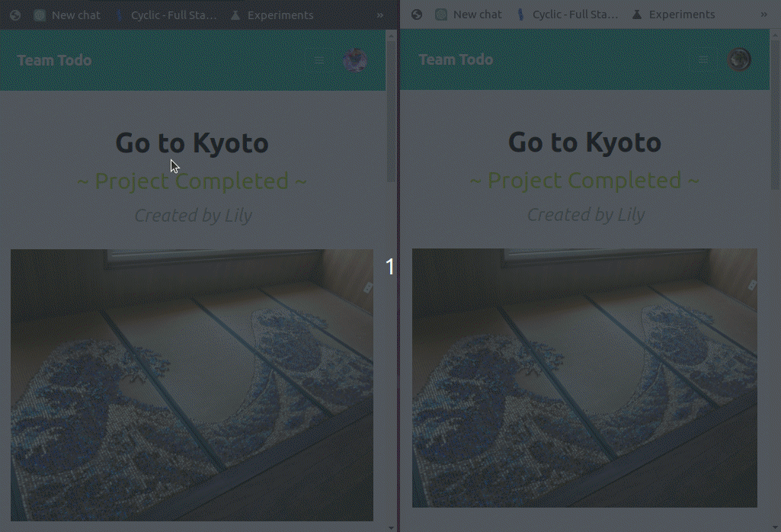Image resolution: width=781 pixels, height=532 pixels.
Task: Click user avatar in right window
Action: pyautogui.click(x=738, y=59)
